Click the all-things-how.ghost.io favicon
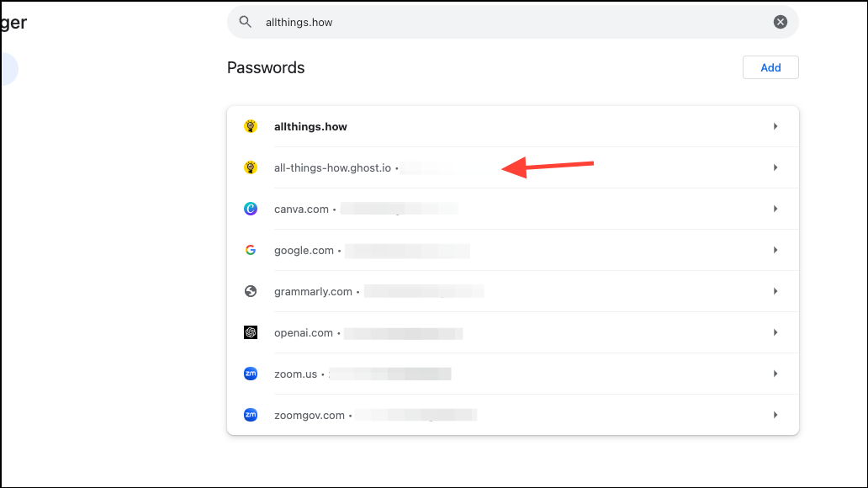The image size is (868, 488). click(x=251, y=167)
